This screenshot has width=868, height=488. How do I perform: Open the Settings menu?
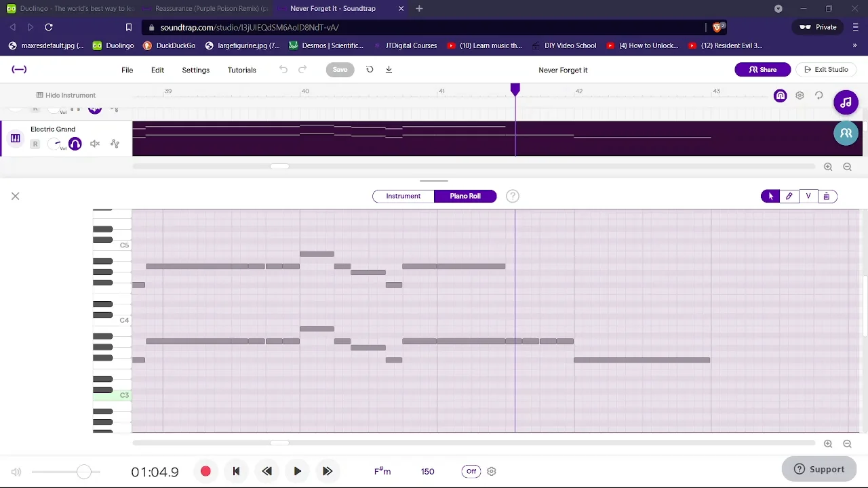[x=195, y=70]
